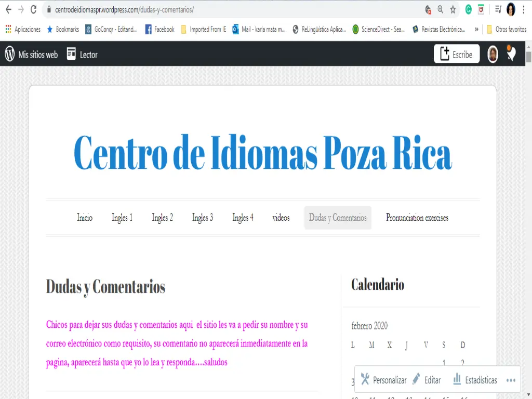
Task: Click the Calendario widget heading
Action: point(378,284)
